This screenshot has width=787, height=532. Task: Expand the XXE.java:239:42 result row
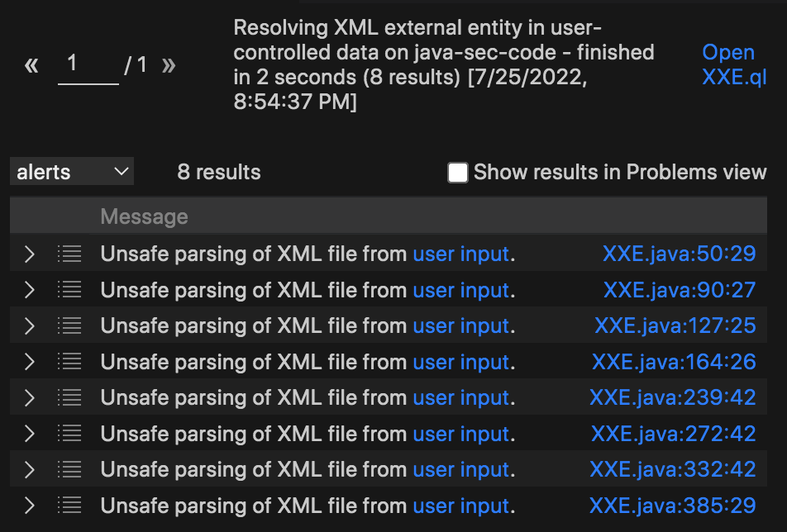27,397
